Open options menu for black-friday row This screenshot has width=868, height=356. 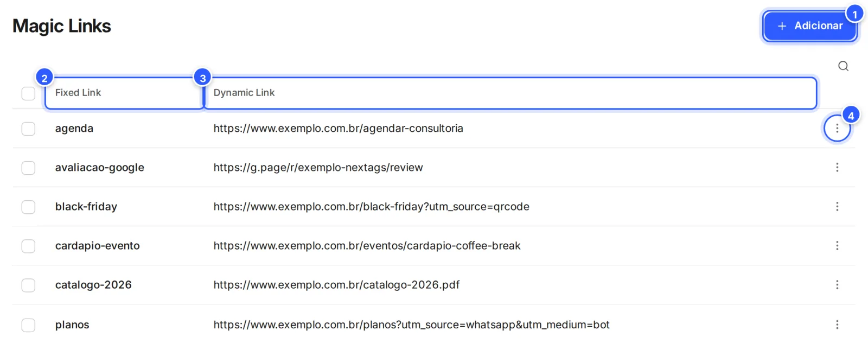pyautogui.click(x=837, y=206)
